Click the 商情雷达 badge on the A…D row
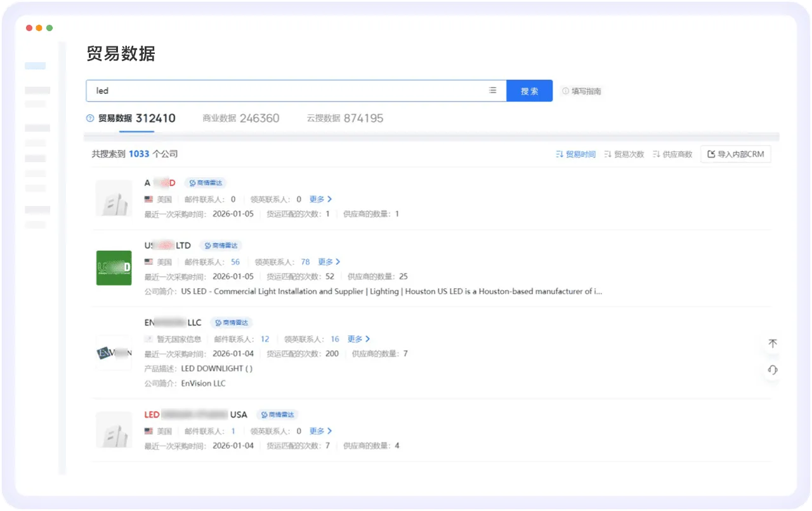812x511 pixels. (x=206, y=183)
